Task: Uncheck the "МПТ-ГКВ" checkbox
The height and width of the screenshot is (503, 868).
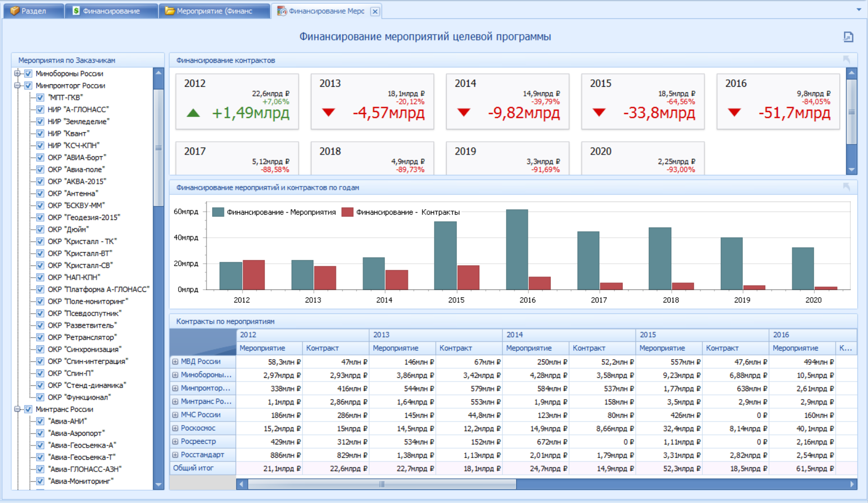Action: coord(41,98)
